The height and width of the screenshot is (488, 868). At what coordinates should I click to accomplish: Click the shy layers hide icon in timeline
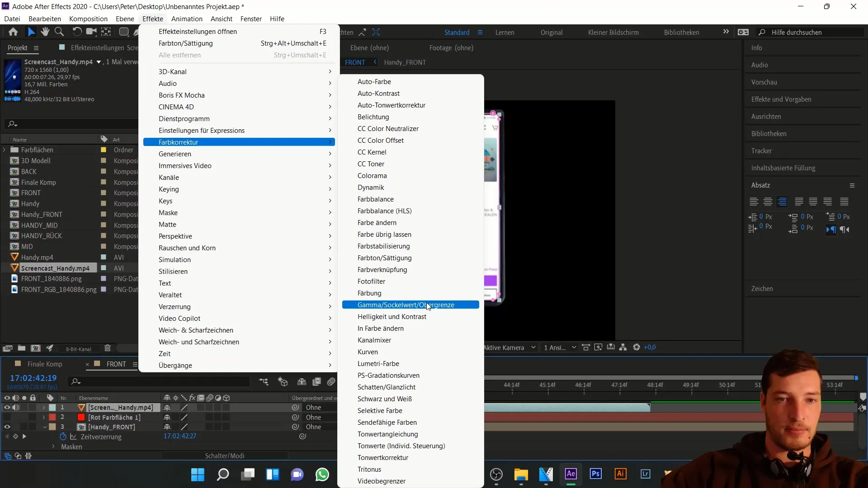pos(302,382)
